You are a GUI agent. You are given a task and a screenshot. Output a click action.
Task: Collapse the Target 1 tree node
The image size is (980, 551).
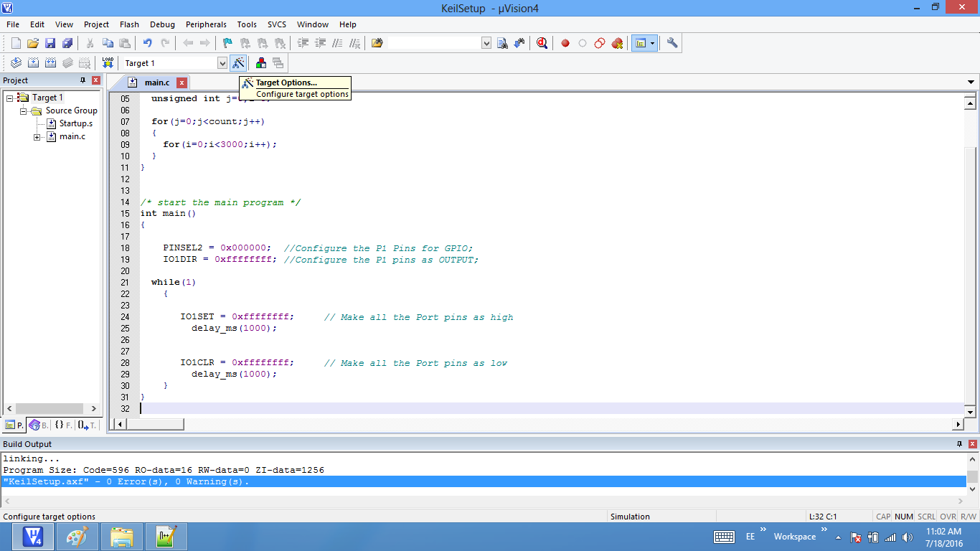[10, 98]
